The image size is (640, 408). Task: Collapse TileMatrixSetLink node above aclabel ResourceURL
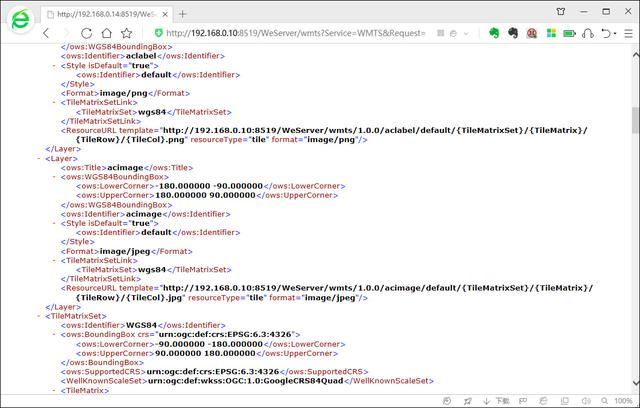[54, 102]
